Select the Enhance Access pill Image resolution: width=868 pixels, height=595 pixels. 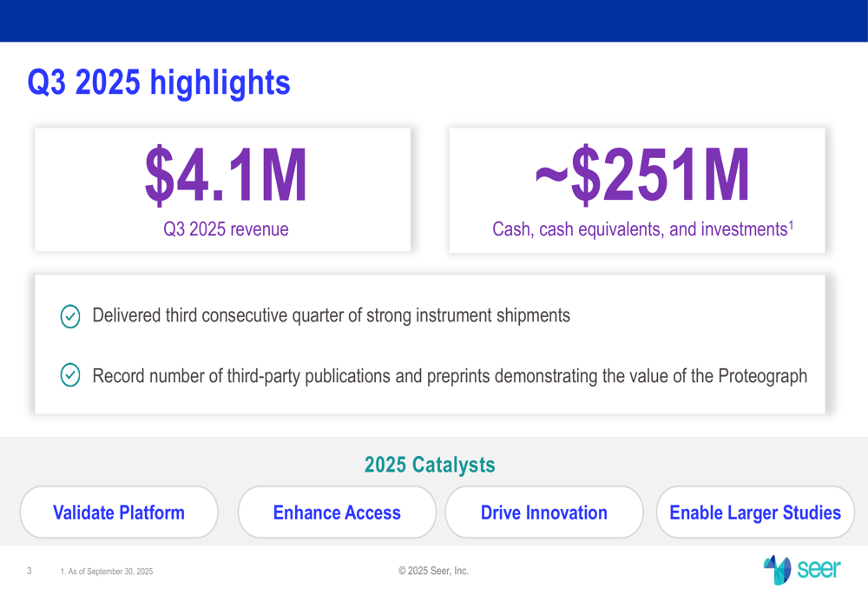[x=337, y=512]
